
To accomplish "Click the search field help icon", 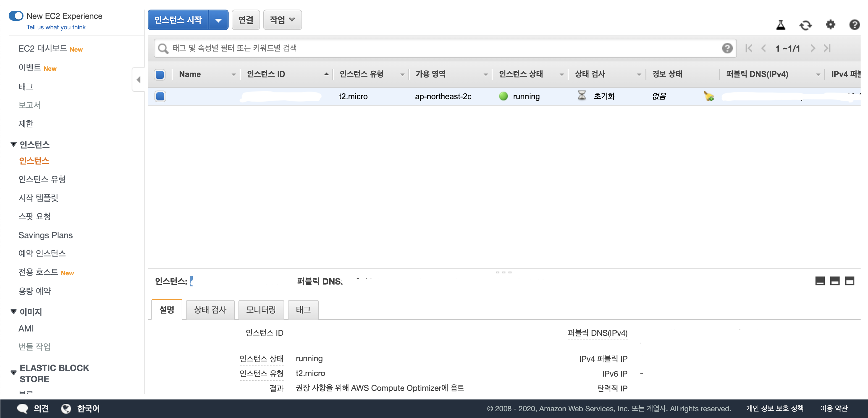I will (727, 48).
